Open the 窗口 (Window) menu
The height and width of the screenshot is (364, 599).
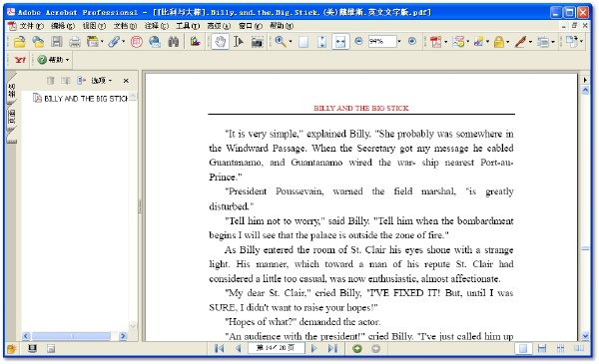[x=250, y=26]
